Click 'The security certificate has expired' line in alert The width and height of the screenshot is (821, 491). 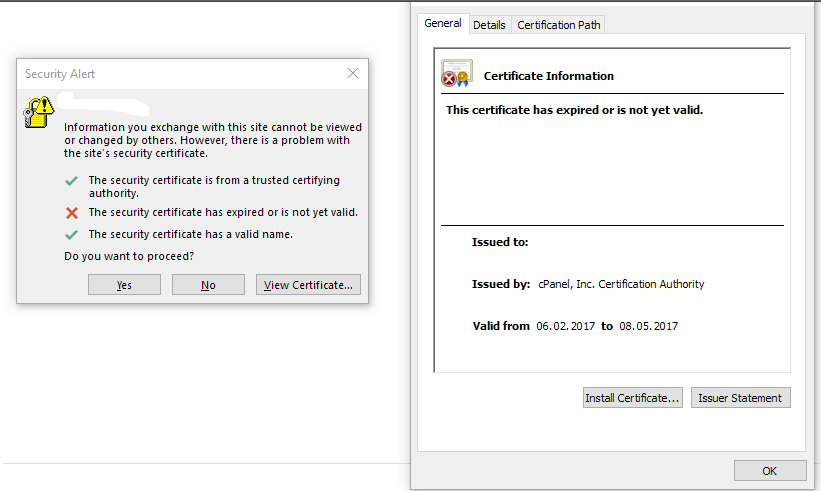[223, 212]
